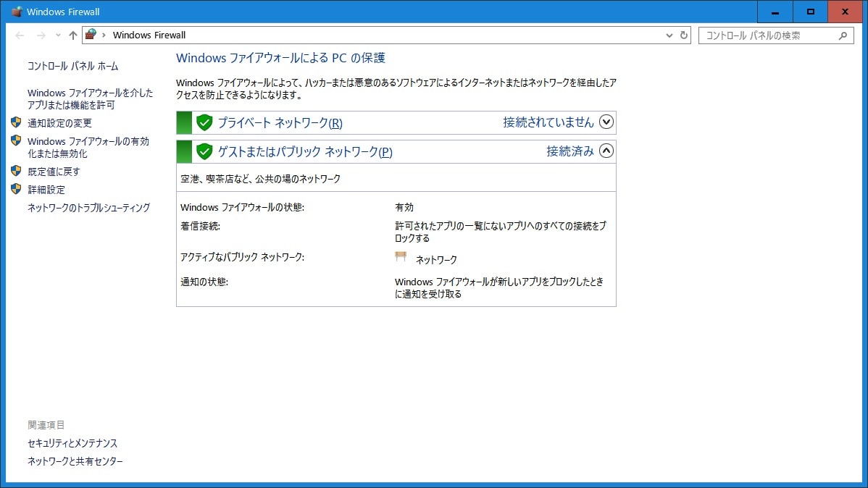Click Windows Firewall in the address breadcrumb
The height and width of the screenshot is (488, 868).
pos(149,35)
